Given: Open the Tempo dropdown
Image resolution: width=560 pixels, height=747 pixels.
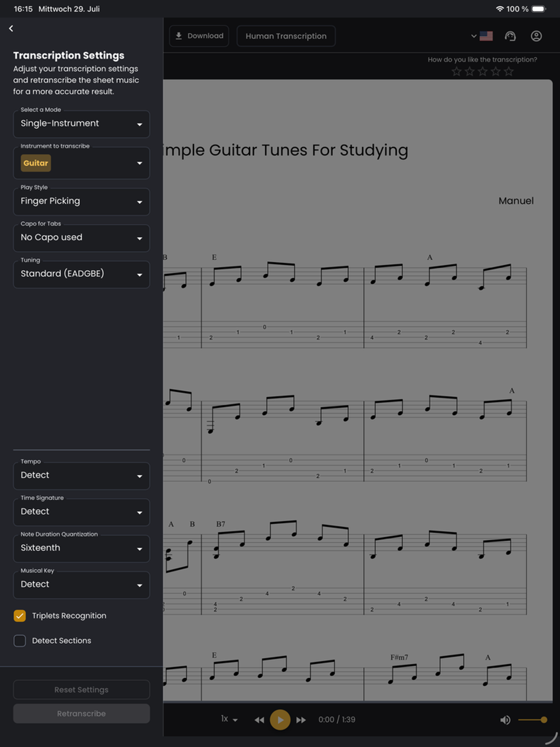Looking at the screenshot, I should pyautogui.click(x=82, y=476).
